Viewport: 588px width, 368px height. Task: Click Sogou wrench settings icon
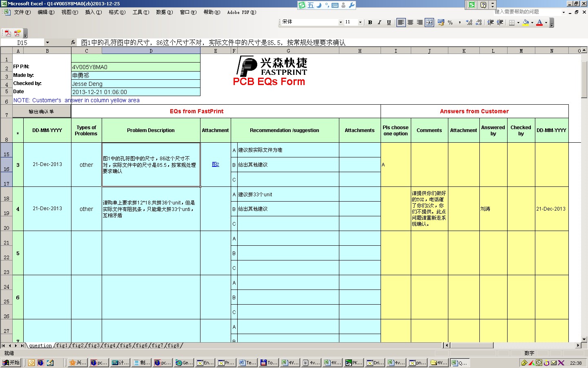[x=352, y=5]
